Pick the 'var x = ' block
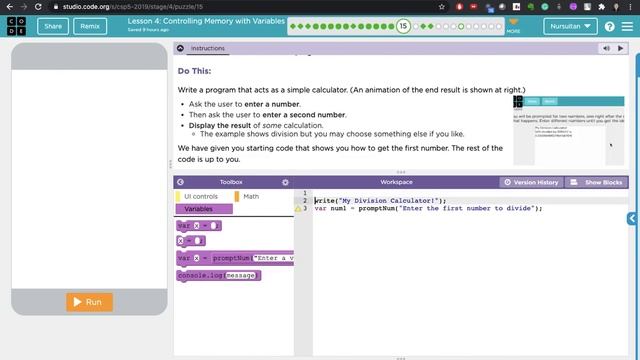640x360 pixels. click(199, 226)
